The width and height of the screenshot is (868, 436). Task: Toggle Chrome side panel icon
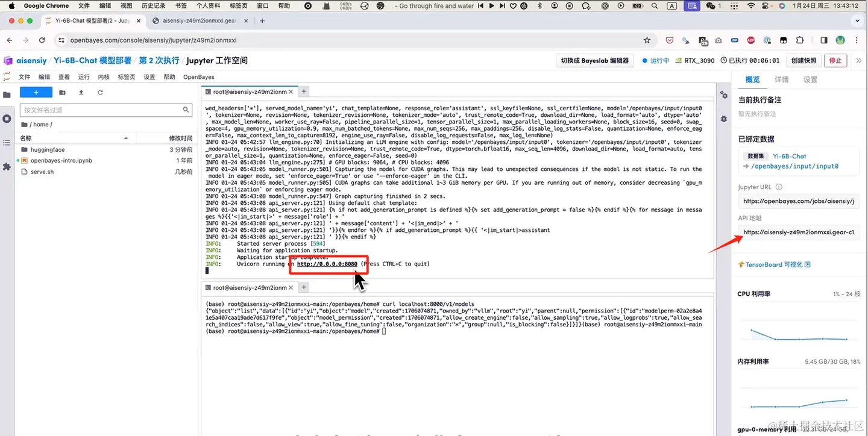(824, 40)
